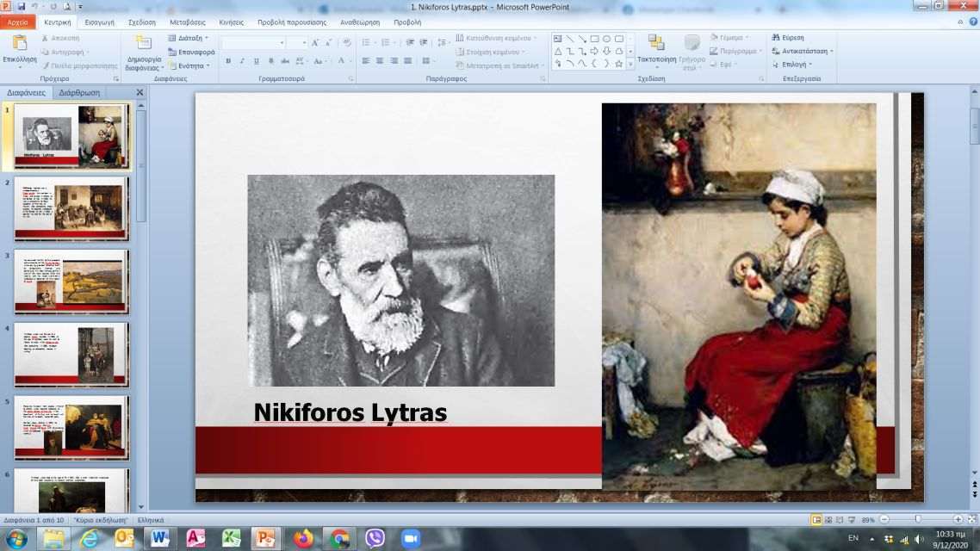Select the right arrow shape in gallery

point(594,52)
